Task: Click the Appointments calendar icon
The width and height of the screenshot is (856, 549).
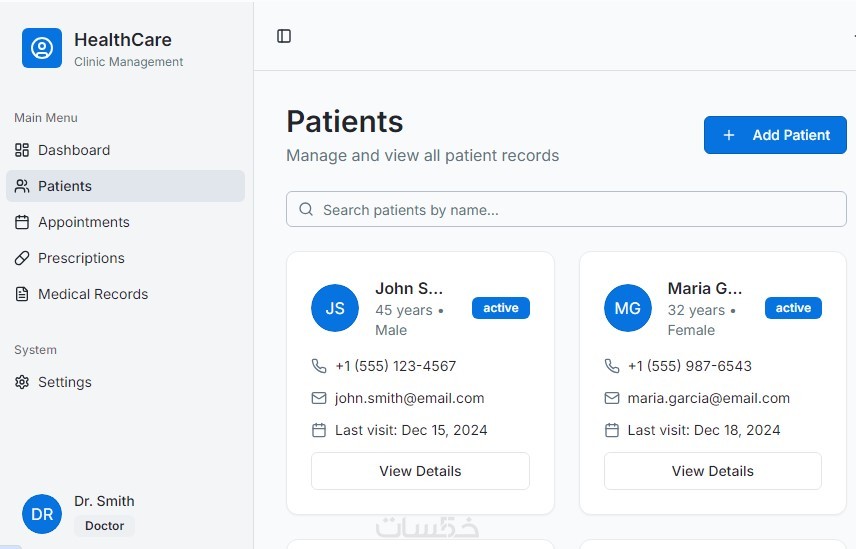Action: pyautogui.click(x=22, y=222)
